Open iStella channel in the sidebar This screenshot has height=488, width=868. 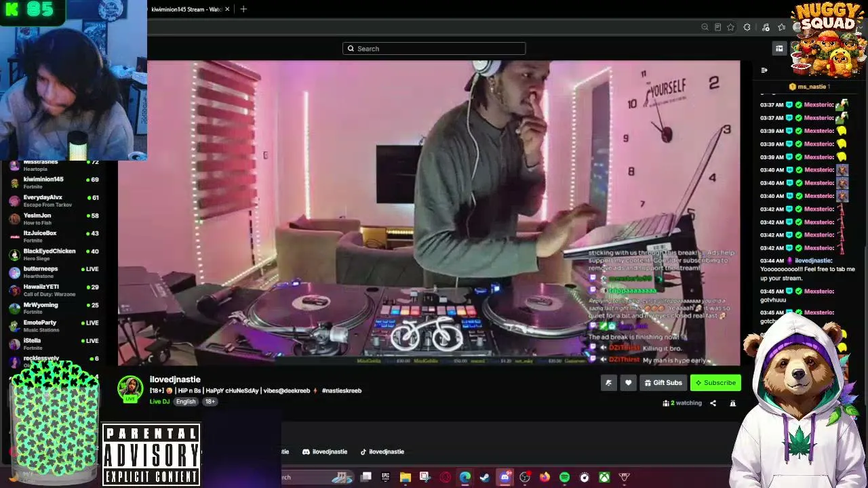(54, 344)
